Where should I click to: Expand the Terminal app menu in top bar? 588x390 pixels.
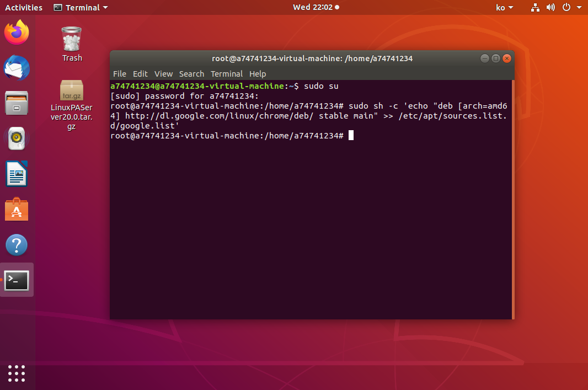click(81, 8)
